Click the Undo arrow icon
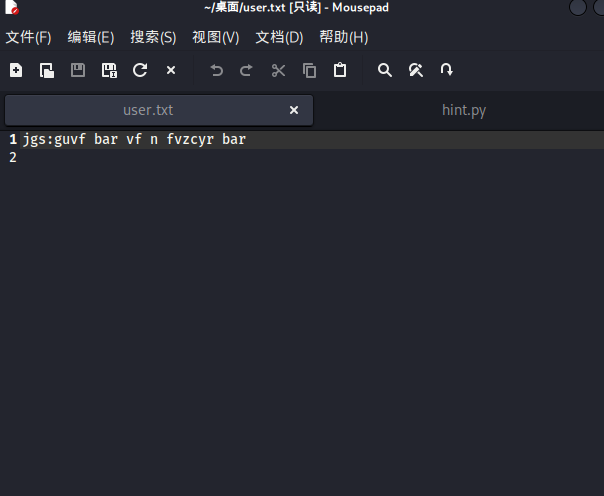This screenshot has width=604, height=496. click(x=216, y=70)
